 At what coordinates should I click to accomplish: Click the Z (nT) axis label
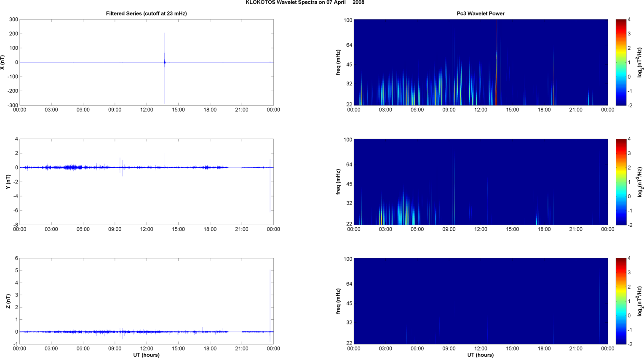click(8, 301)
